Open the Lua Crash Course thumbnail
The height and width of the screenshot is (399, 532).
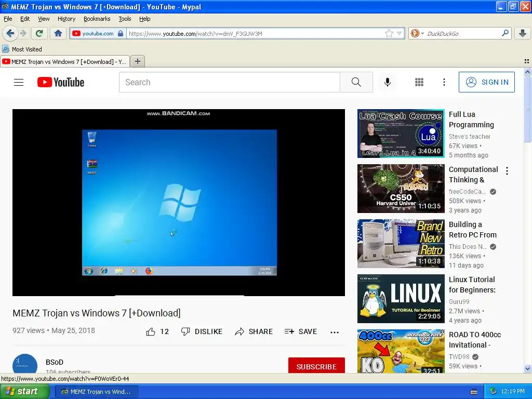click(401, 134)
